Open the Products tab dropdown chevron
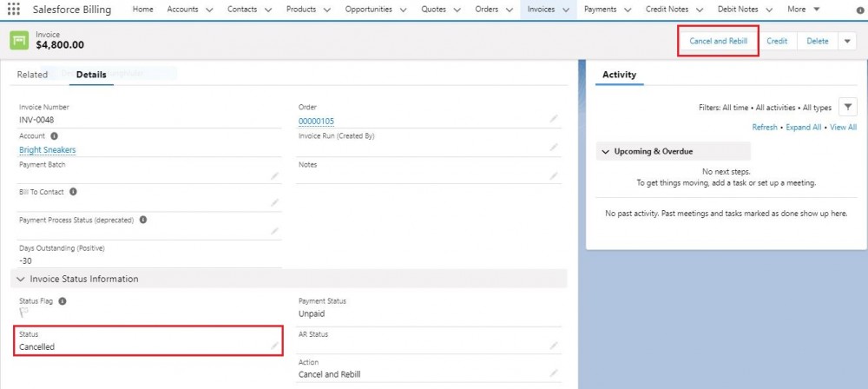 point(326,10)
